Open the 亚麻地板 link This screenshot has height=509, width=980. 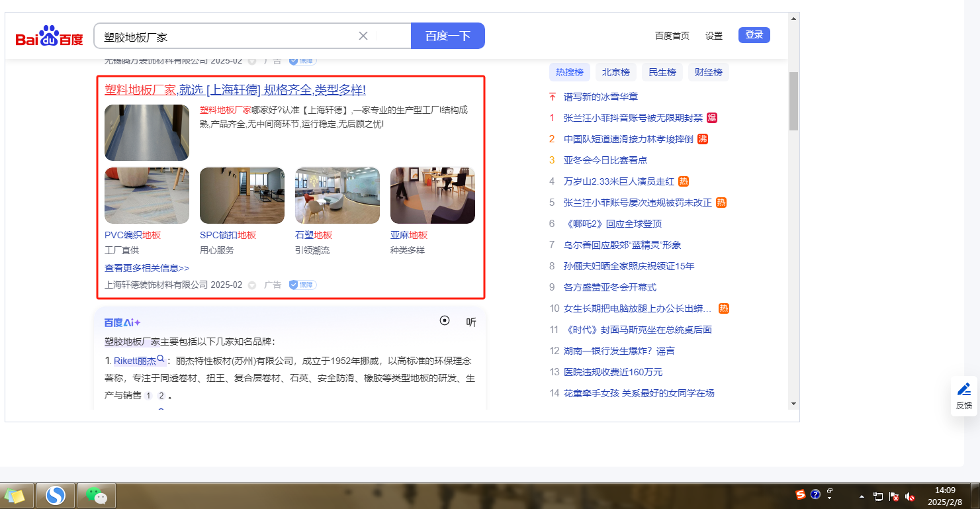tap(409, 235)
